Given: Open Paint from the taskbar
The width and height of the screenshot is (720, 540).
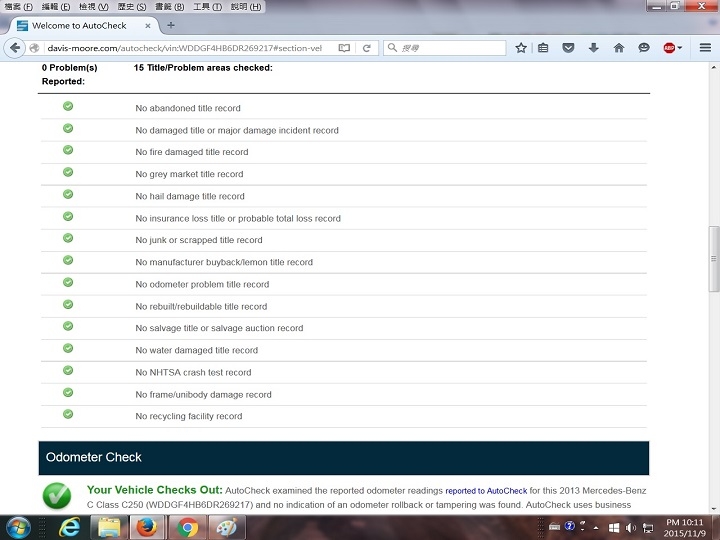Looking at the screenshot, I should (227, 527).
